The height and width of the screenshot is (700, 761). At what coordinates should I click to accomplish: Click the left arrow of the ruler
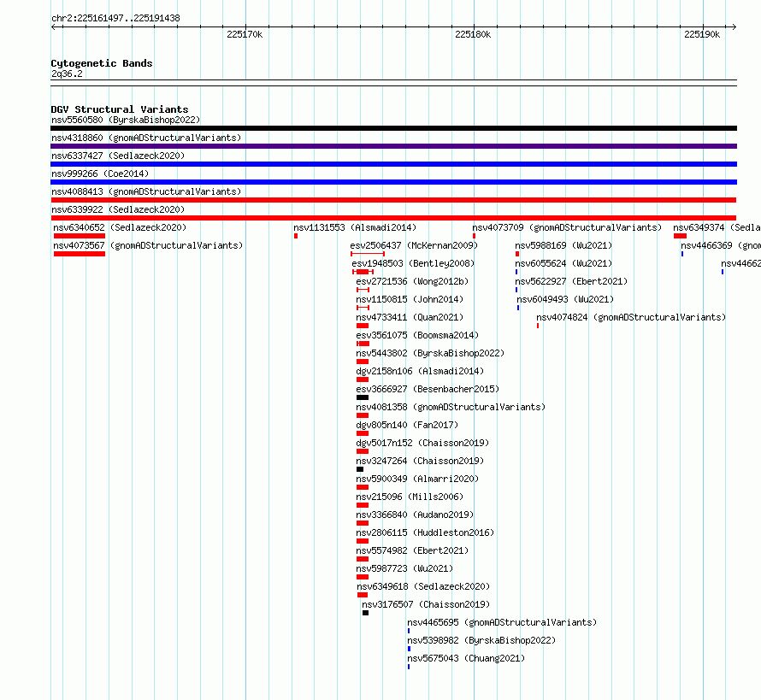click(x=53, y=27)
